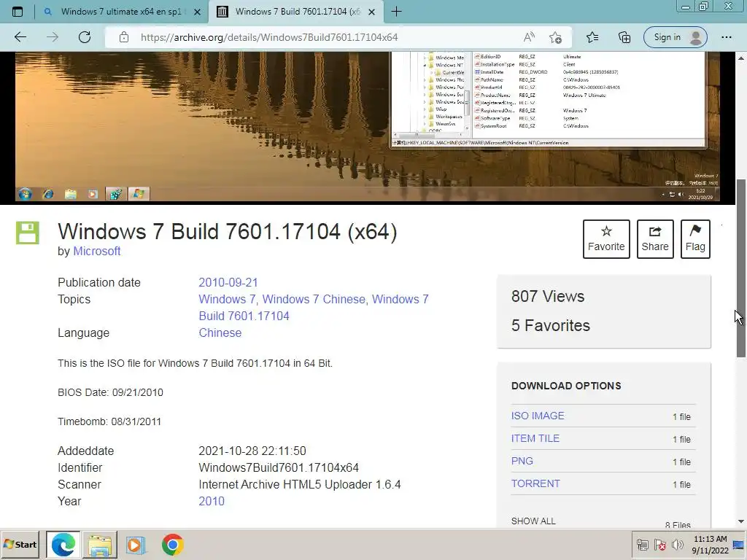Click the Timebomb: 08/31/2011 text
The height and width of the screenshot is (560, 747).
click(109, 421)
